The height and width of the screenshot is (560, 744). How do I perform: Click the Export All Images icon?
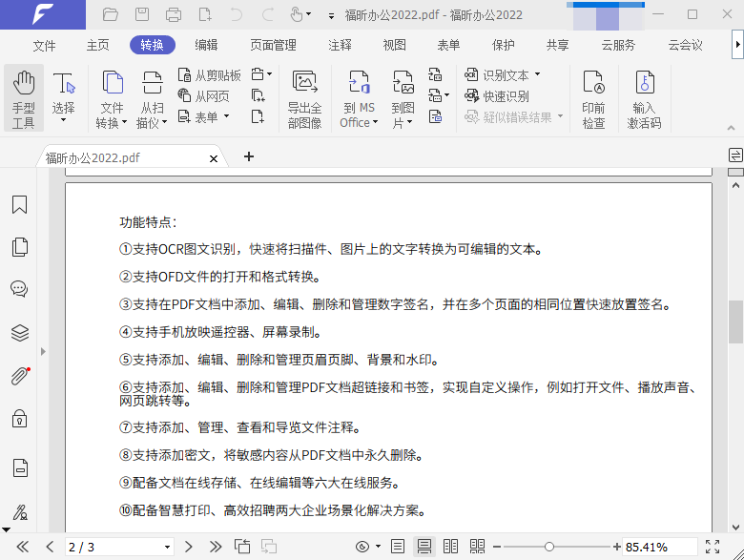(x=304, y=98)
